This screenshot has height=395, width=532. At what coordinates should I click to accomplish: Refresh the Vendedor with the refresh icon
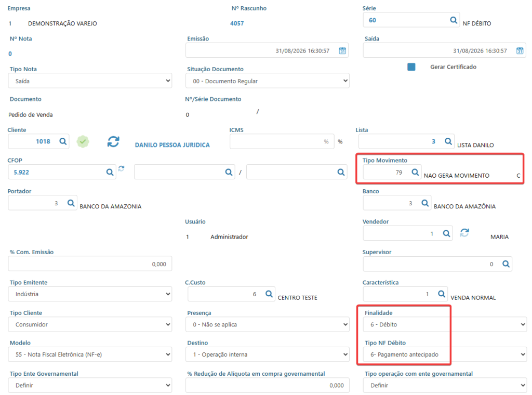click(464, 233)
